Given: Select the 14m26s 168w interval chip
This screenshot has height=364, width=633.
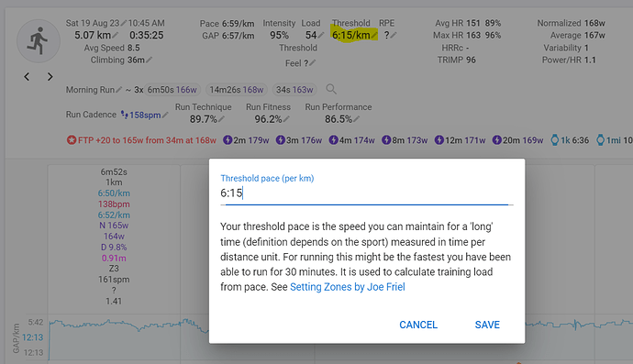Looking at the screenshot, I should pos(237,90).
